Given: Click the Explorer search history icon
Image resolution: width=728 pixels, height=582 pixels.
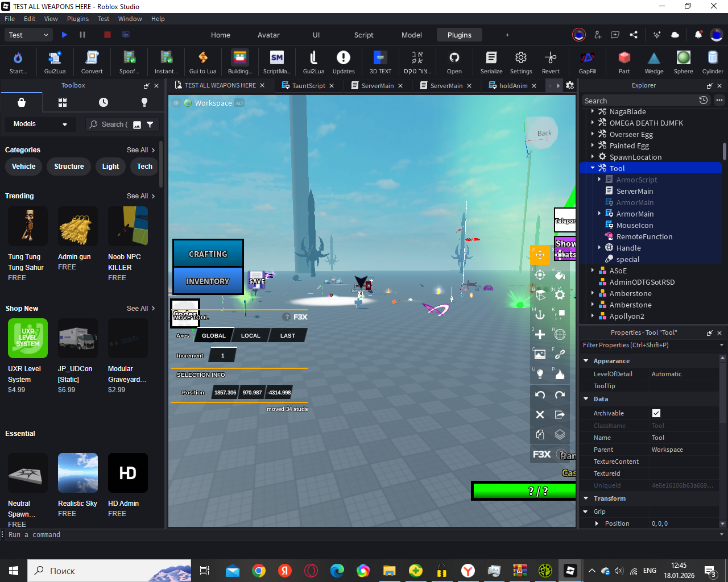Looking at the screenshot, I should (x=704, y=100).
